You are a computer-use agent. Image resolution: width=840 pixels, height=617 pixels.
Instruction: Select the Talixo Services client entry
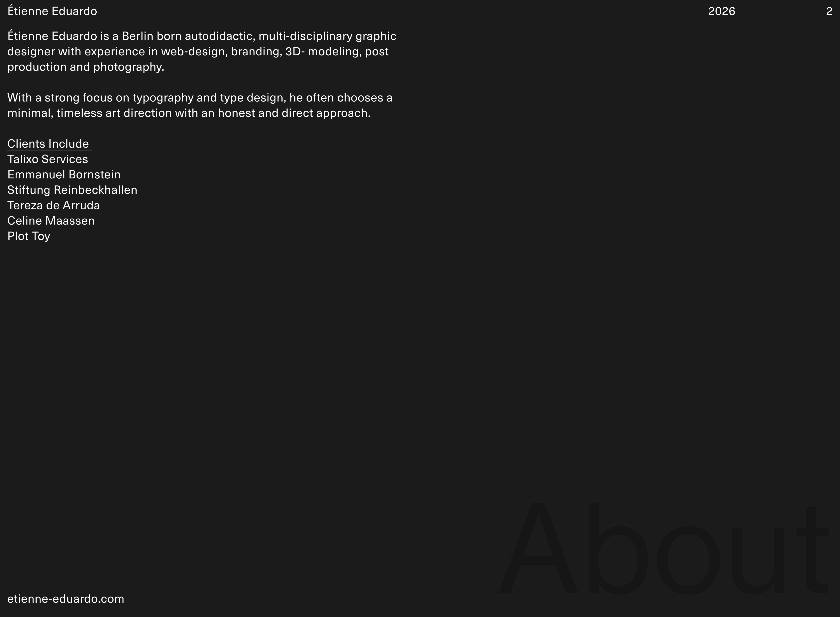click(x=48, y=159)
